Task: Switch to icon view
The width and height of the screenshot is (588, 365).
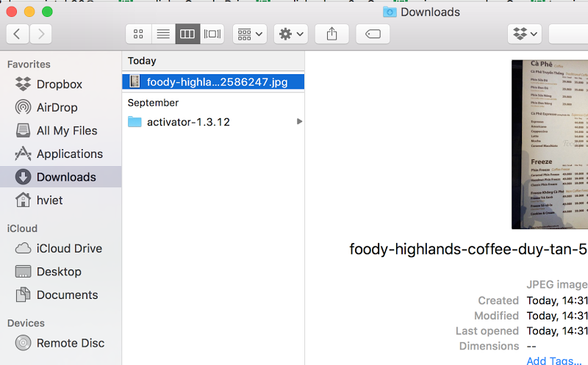Action: (138, 34)
